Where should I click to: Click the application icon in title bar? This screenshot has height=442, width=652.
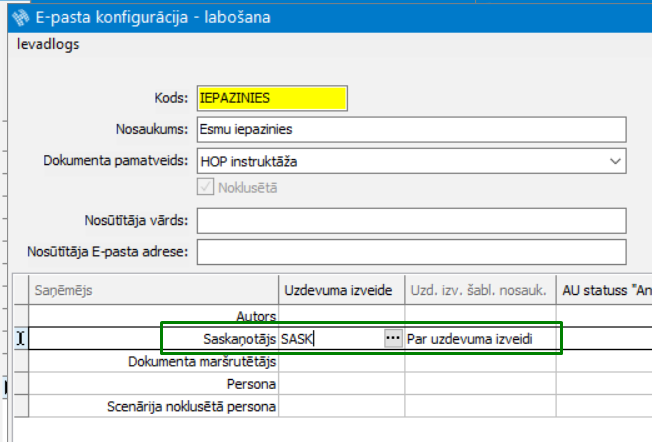21,17
